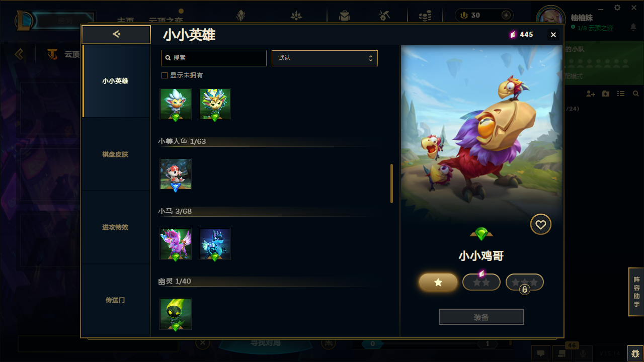
Task: Select the white flower legend icon
Action: tap(176, 104)
